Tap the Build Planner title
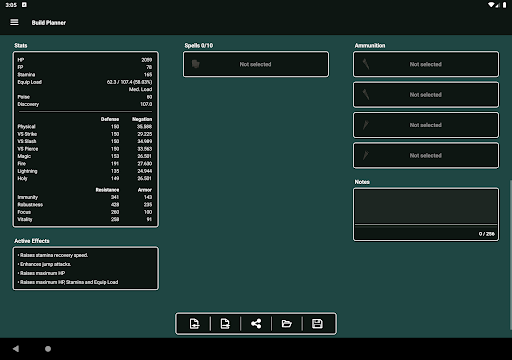 click(x=49, y=23)
